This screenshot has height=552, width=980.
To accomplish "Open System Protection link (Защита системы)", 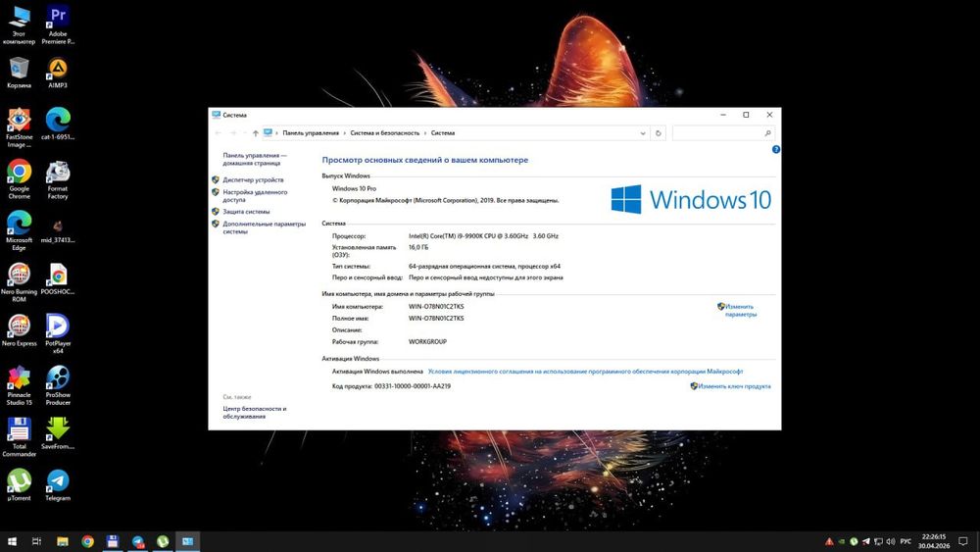I will click(x=246, y=212).
